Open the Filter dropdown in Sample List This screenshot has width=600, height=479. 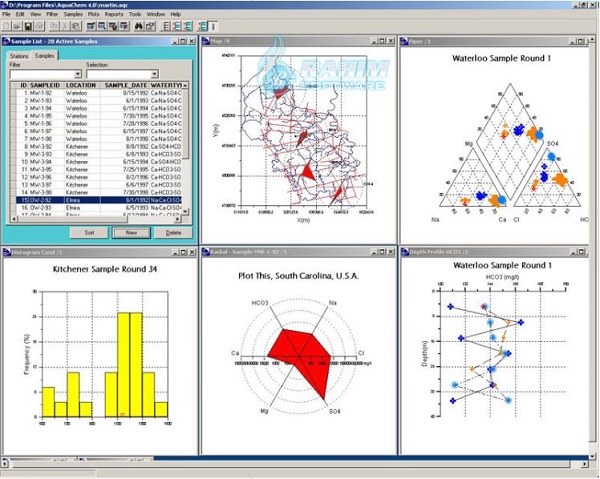[x=78, y=74]
